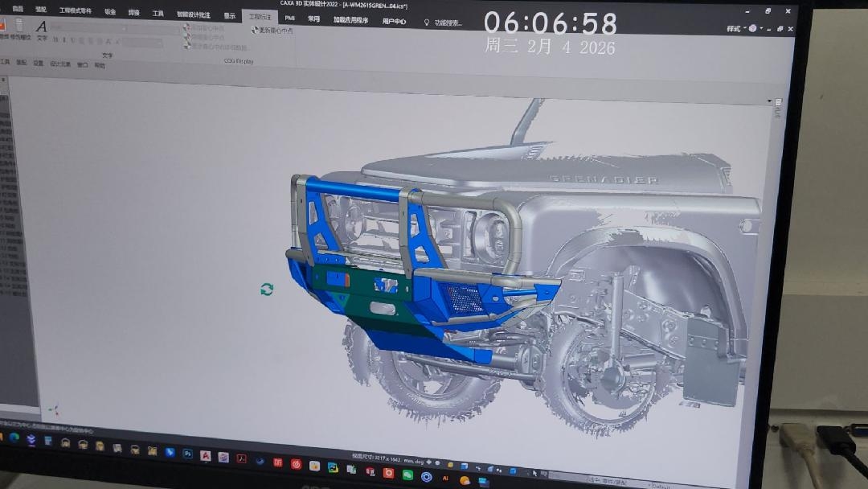Expand the viewport corner dropdown arrow
The height and width of the screenshot is (489, 868).
778,103
